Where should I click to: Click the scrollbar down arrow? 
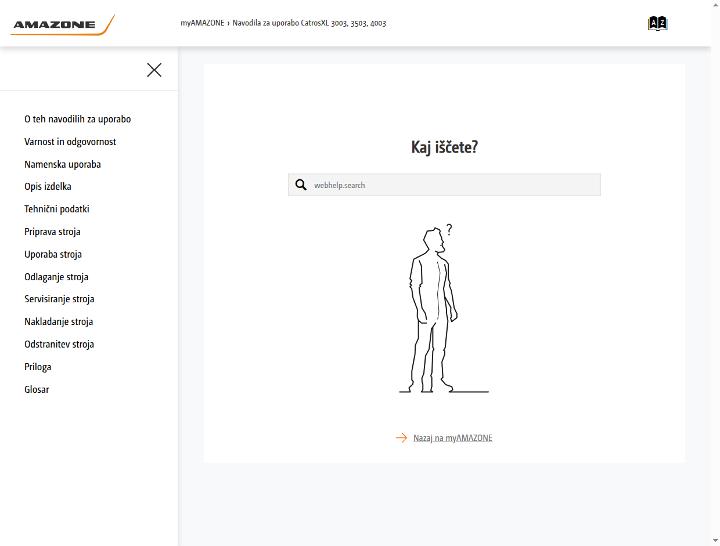point(715,541)
